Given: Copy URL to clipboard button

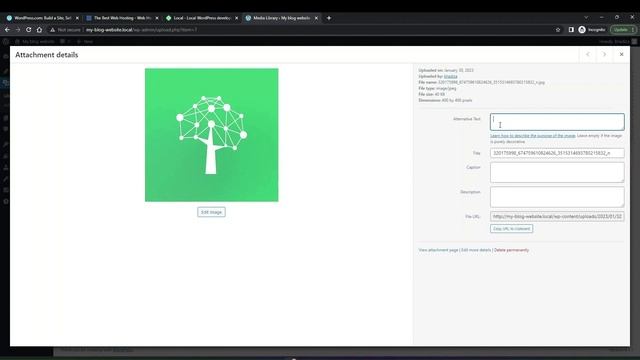Looking at the screenshot, I should point(511,229).
